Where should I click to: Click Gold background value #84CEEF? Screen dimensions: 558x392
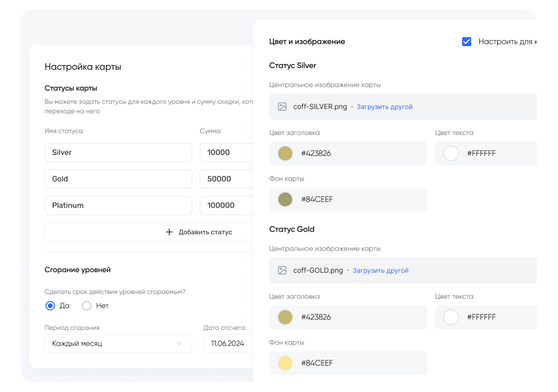coord(317,363)
